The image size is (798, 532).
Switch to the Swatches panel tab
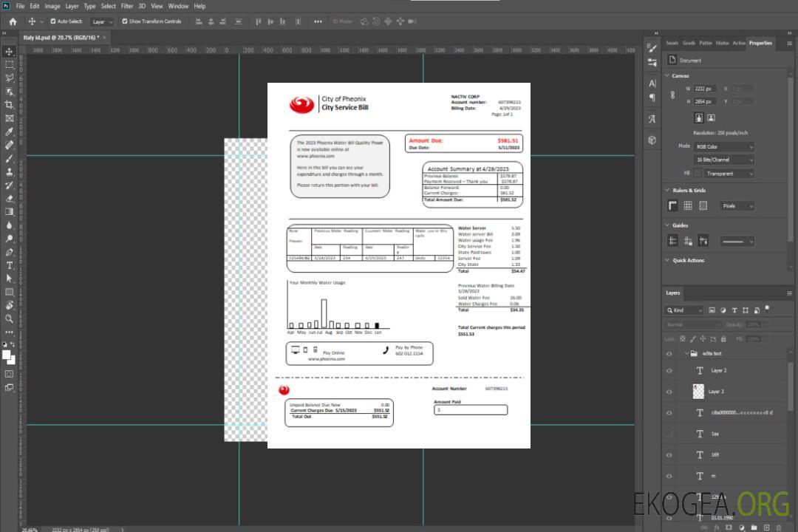[x=672, y=43]
